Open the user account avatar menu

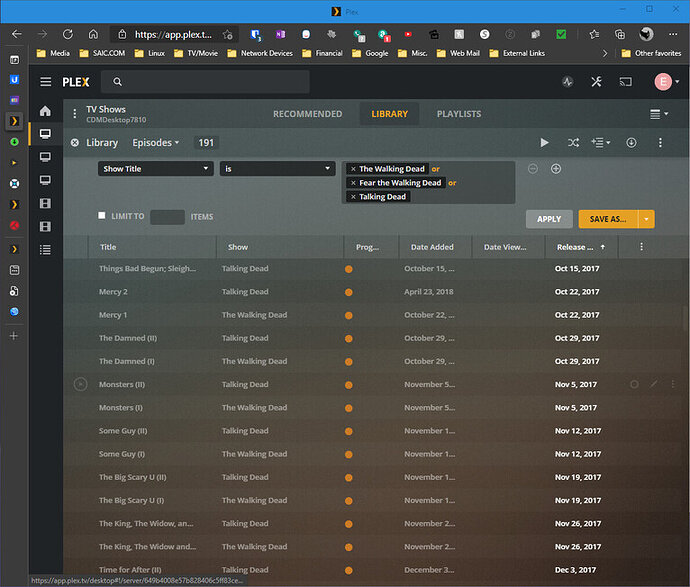click(666, 82)
